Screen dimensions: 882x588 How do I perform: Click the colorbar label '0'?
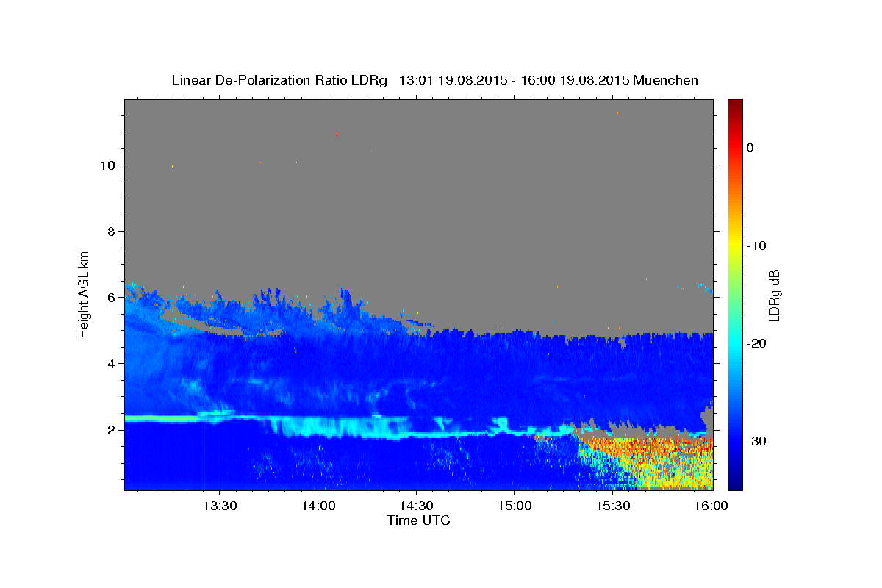click(750, 148)
